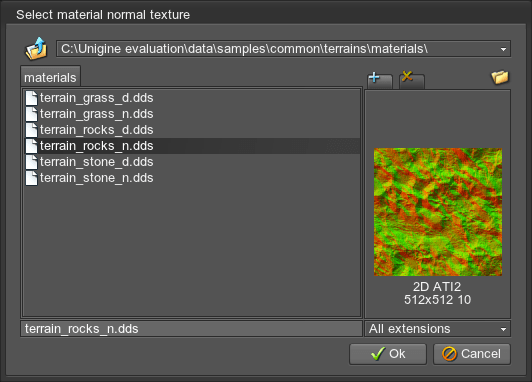The height and width of the screenshot is (382, 532).
Task: Click file icon beside terrain_grass_n.dds
Action: click(x=31, y=114)
